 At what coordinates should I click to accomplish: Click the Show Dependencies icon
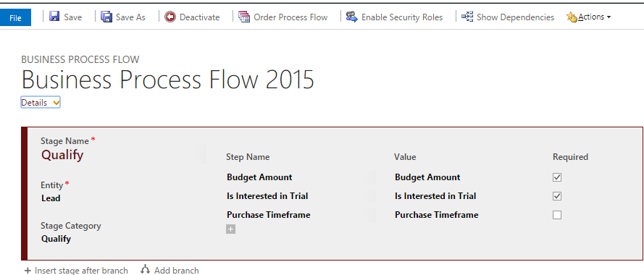pyautogui.click(x=467, y=17)
